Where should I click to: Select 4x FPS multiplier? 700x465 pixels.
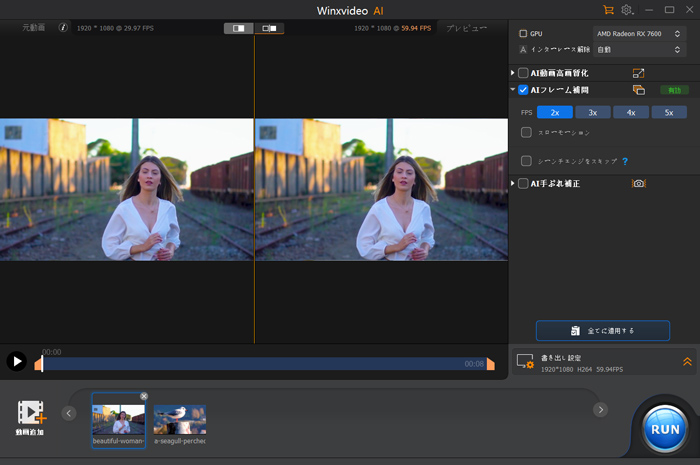coord(631,112)
